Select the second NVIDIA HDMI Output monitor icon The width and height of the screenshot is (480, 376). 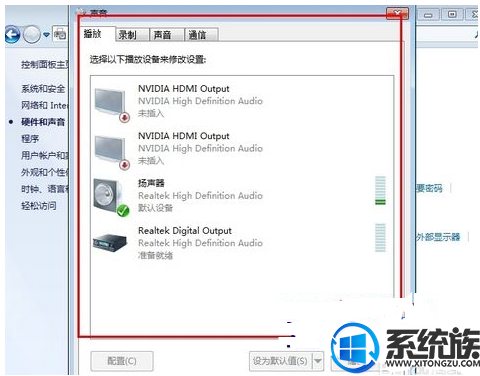pos(112,151)
